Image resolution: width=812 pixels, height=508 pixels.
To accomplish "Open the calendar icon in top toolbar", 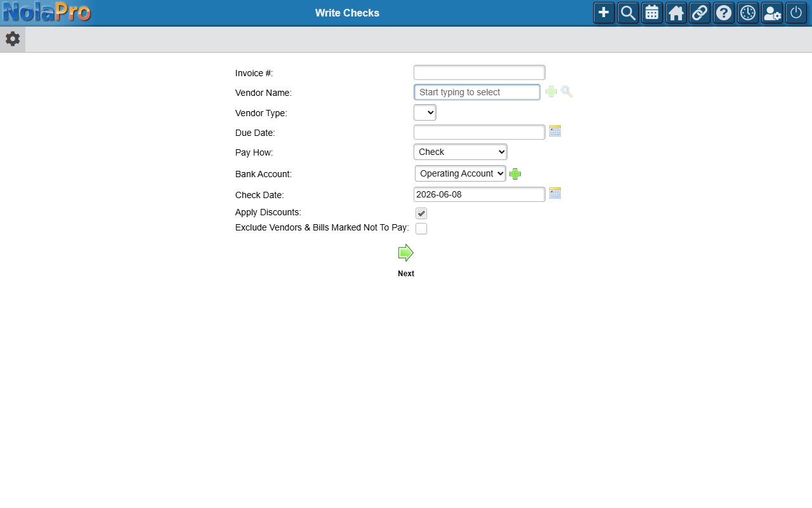I will [652, 13].
